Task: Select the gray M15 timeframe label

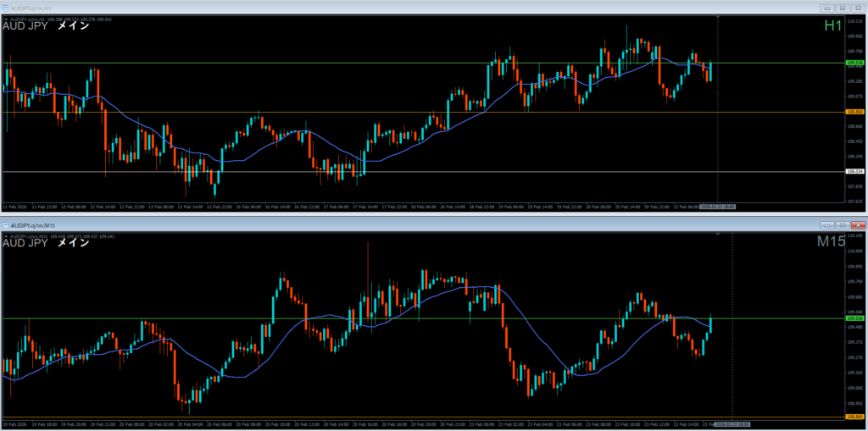Action: point(829,242)
